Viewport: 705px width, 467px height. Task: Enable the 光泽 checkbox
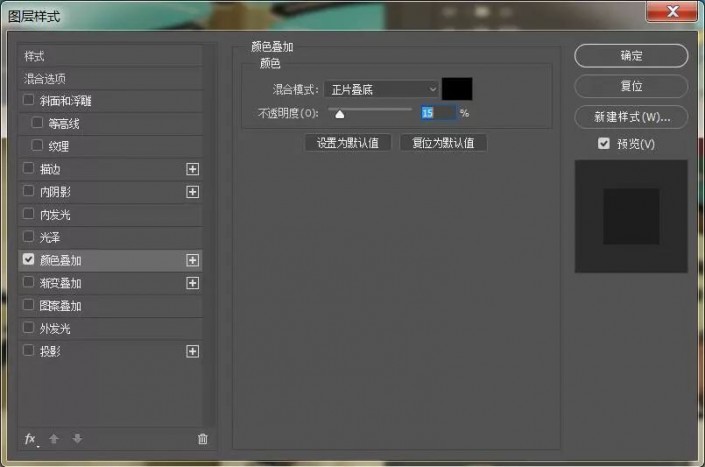coord(28,236)
